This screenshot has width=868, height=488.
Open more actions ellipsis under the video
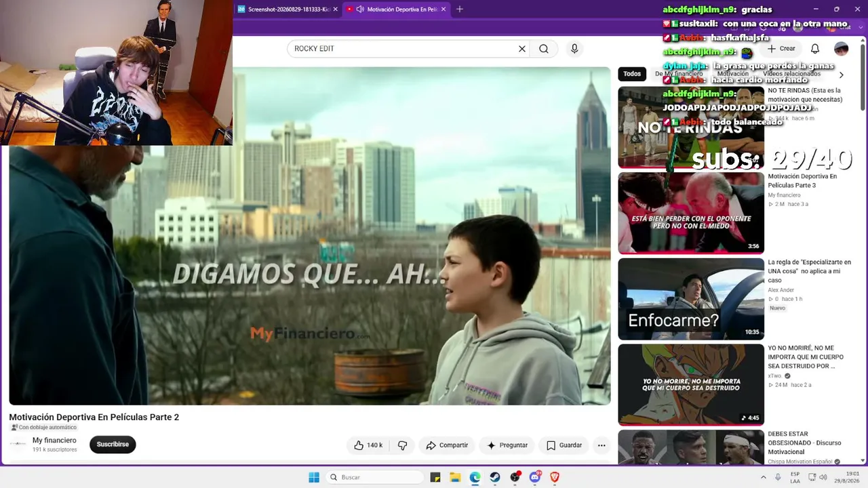click(601, 445)
